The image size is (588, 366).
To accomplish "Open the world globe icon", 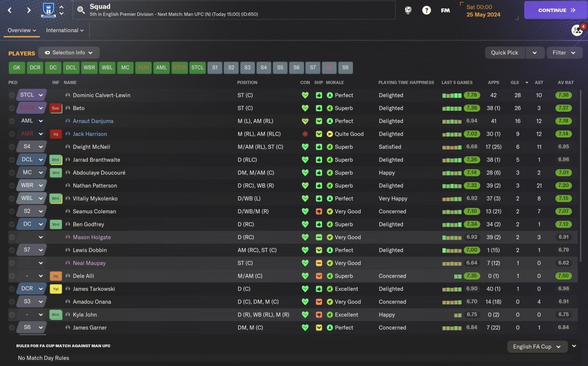I will click(x=408, y=10).
